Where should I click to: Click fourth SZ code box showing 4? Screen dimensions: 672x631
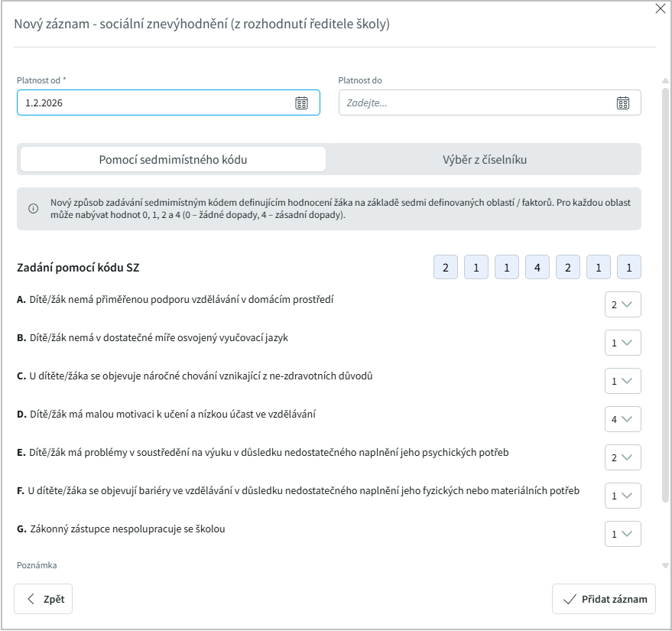(537, 268)
